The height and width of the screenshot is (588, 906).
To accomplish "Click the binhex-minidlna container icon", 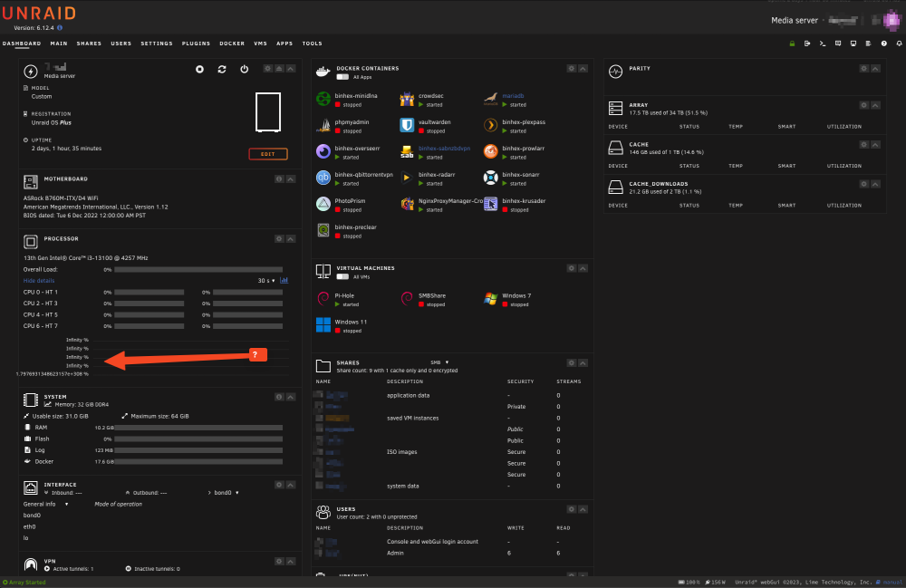I will tap(323, 99).
